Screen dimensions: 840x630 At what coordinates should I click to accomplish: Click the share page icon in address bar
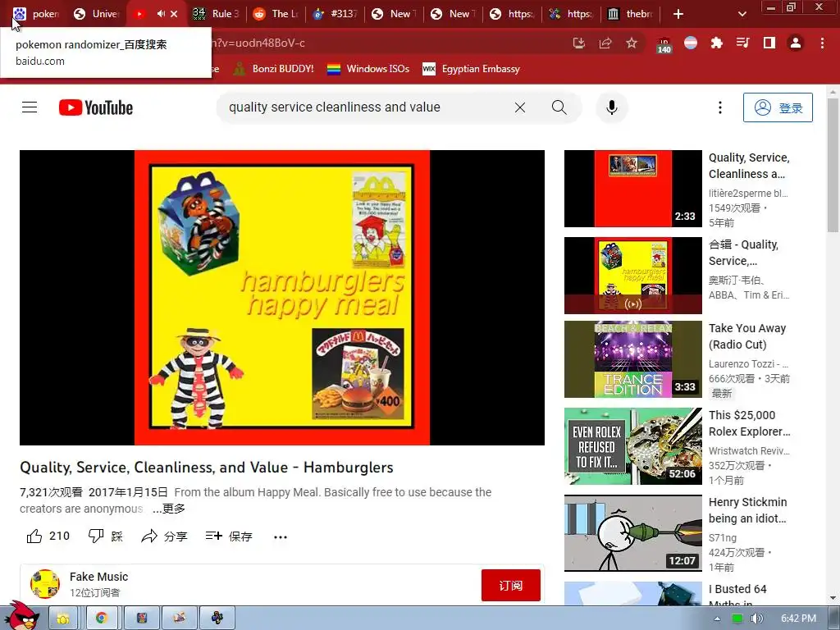(605, 43)
